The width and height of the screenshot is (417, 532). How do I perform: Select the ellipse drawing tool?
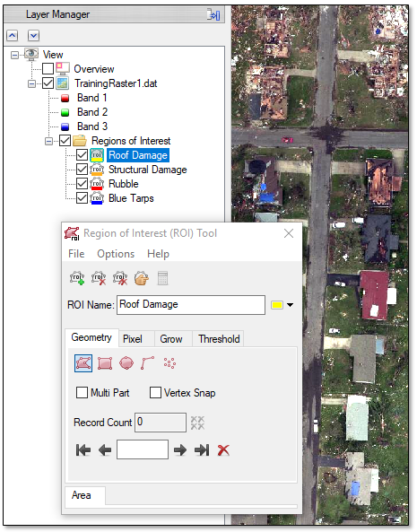126,363
